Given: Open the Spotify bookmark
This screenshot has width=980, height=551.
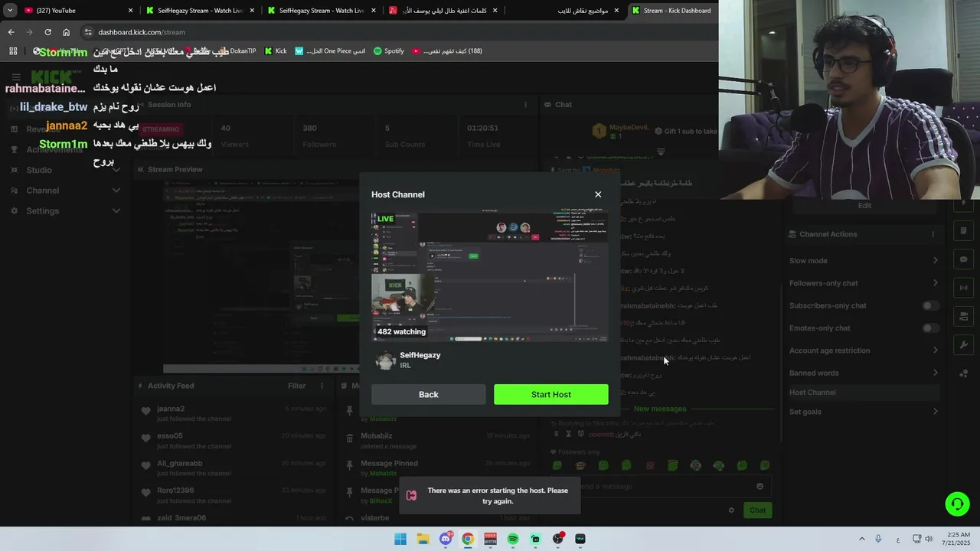Looking at the screenshot, I should [389, 51].
